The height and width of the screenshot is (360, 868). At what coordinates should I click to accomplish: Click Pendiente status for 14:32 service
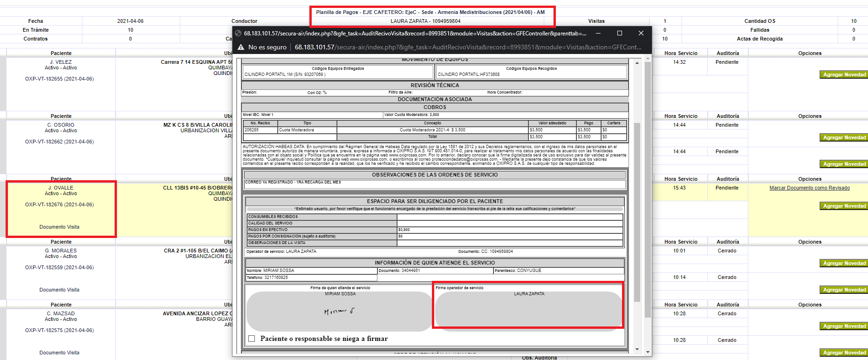click(727, 62)
